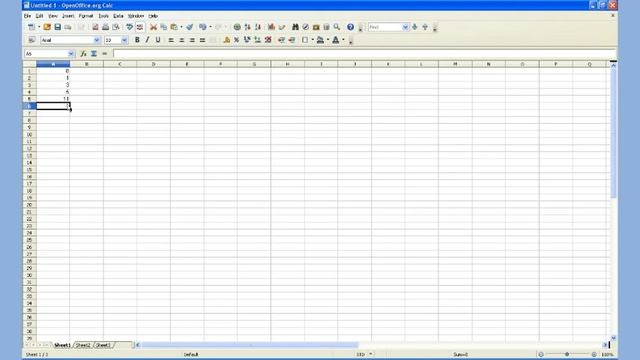Toggle bold formatting
This screenshot has width=640, height=360.
tap(137, 40)
